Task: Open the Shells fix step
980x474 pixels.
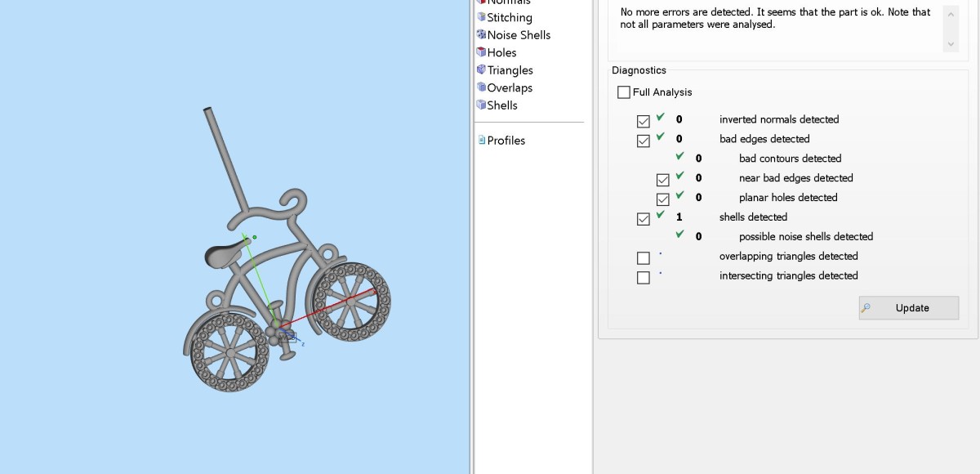Action: tap(501, 105)
